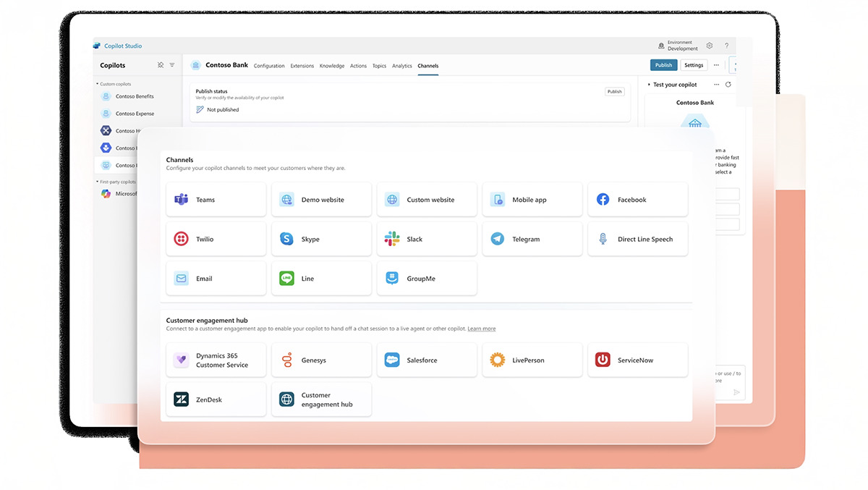868x490 pixels.
Task: Open the generic Customer engagement hub tile
Action: (x=322, y=400)
